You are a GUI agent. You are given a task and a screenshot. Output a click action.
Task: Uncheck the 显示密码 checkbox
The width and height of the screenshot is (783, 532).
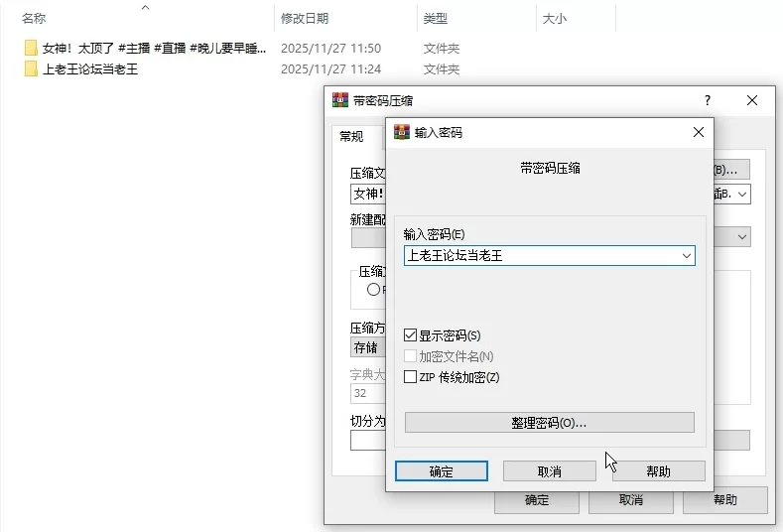[x=411, y=335]
